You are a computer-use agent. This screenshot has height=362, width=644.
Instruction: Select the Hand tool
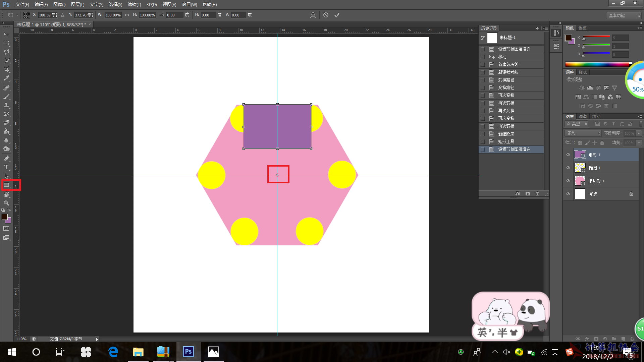(6, 194)
